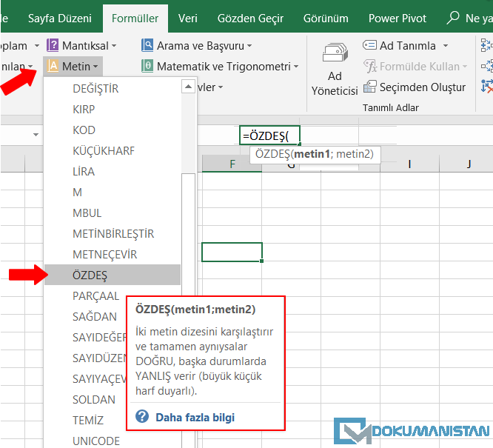Click Matematik ve Trigonometri icon
This screenshot has width=493, height=448.
coord(147,67)
